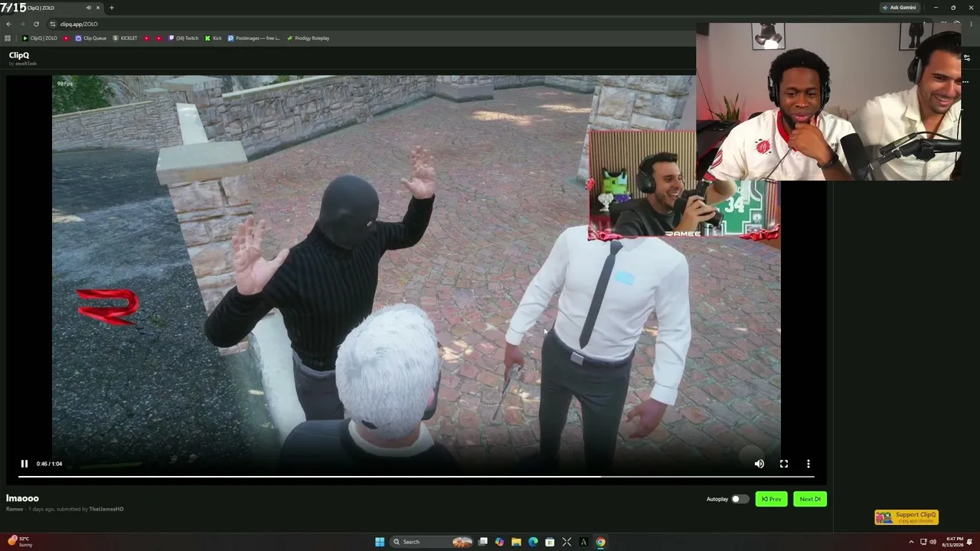Launch Copilot from the taskbar
Image resolution: width=980 pixels, height=551 pixels.
point(500,542)
